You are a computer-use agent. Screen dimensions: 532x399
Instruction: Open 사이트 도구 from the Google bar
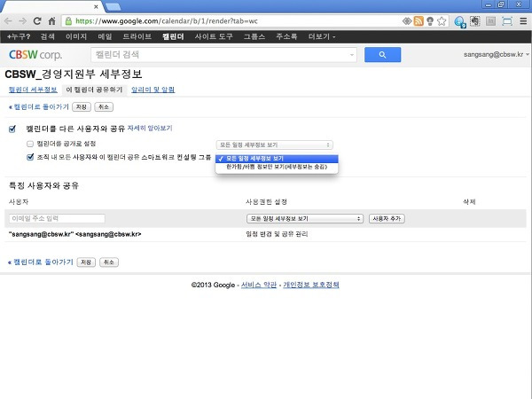pyautogui.click(x=214, y=36)
